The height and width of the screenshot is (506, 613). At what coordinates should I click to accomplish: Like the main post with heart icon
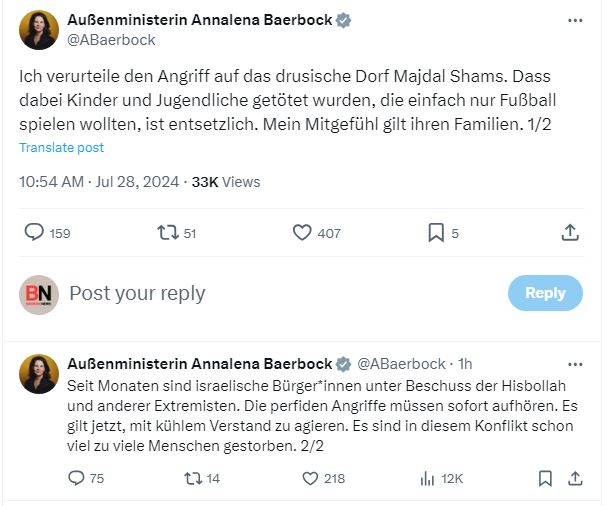coord(302,233)
